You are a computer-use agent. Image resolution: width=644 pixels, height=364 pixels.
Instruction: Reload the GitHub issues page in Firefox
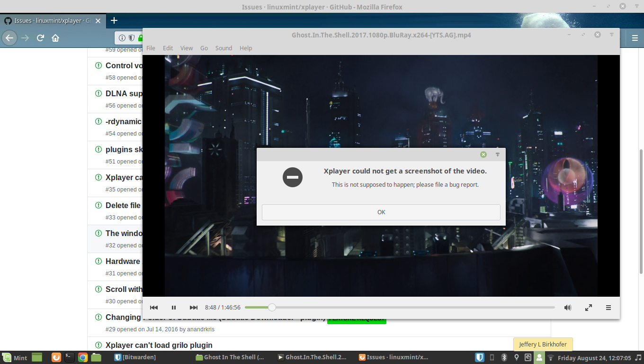click(x=40, y=38)
